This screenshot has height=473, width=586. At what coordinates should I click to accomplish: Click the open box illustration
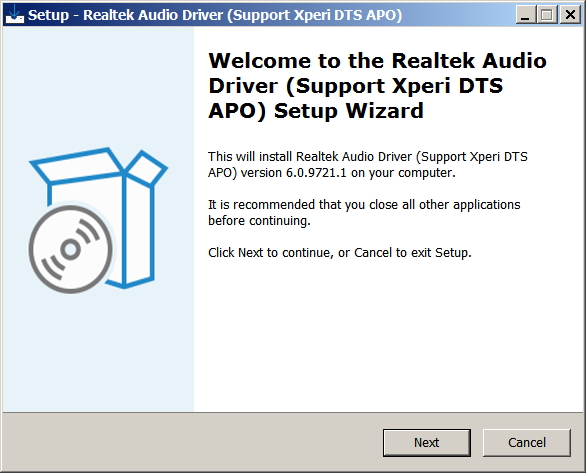[x=98, y=220]
